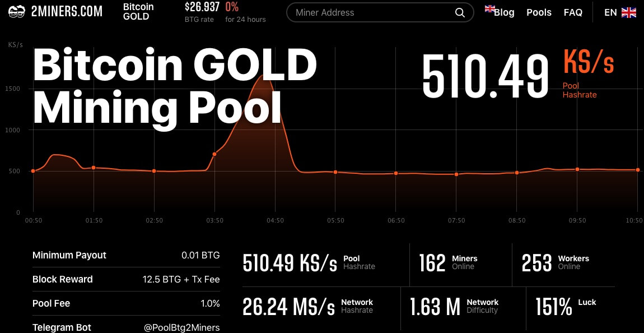The width and height of the screenshot is (644, 333).
Task: Click the chart data point at 03:50
Action: pyautogui.click(x=214, y=154)
